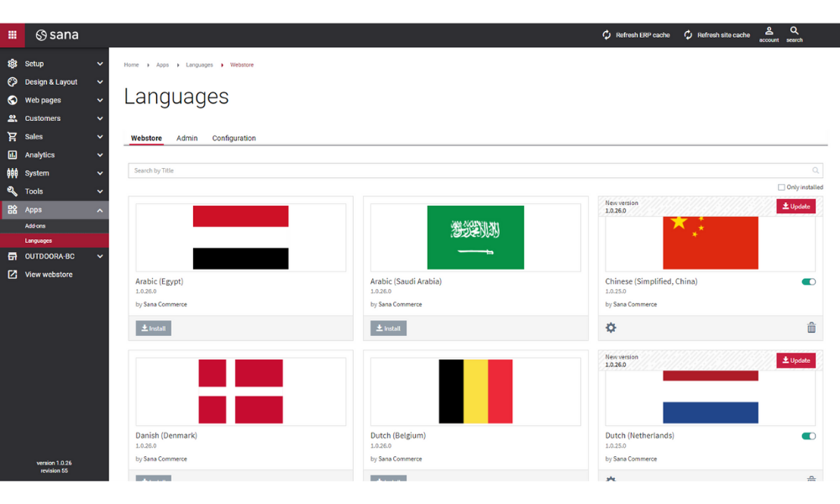Screen dimensions: 840x504
Task: Click the Refresh site cache icon
Action: click(688, 34)
